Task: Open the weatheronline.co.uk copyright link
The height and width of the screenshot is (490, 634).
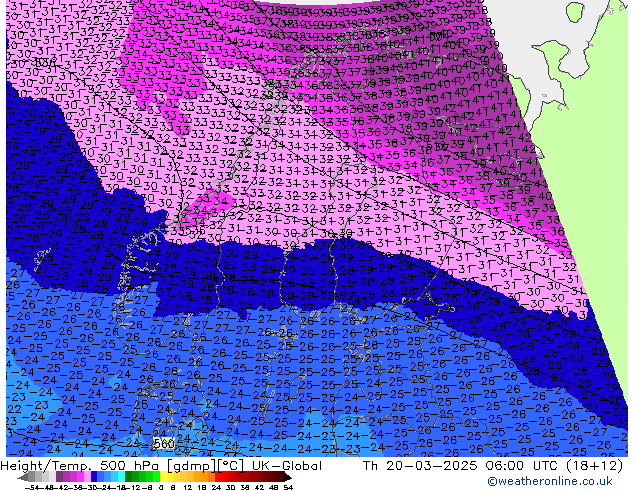Action: click(x=550, y=481)
